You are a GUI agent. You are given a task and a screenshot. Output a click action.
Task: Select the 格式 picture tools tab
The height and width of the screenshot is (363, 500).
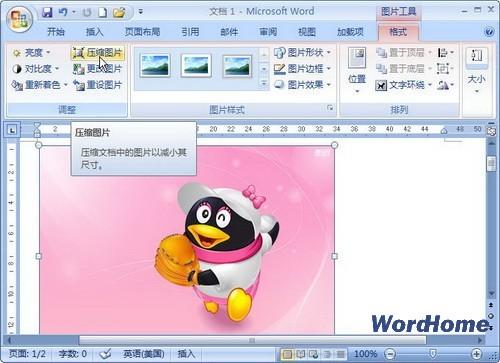coord(398,32)
